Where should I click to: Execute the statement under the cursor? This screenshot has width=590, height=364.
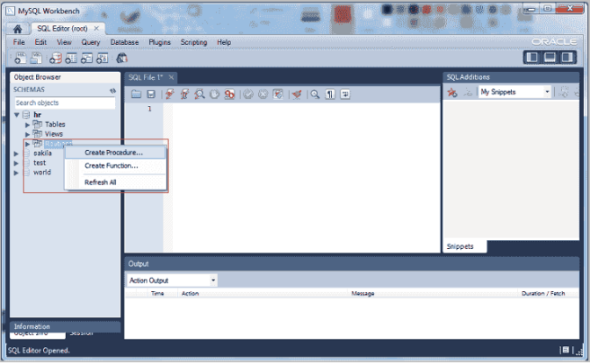point(184,94)
